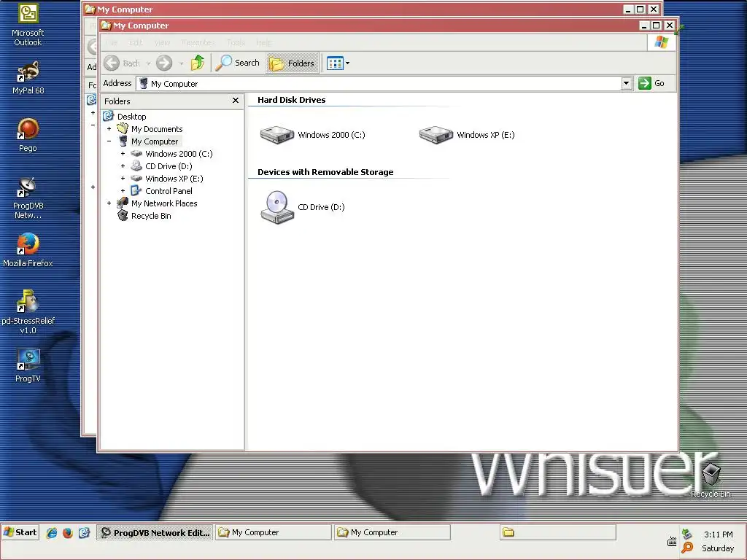Screen dimensions: 747x560
Task: Open the Tools menu
Action: [x=236, y=42]
